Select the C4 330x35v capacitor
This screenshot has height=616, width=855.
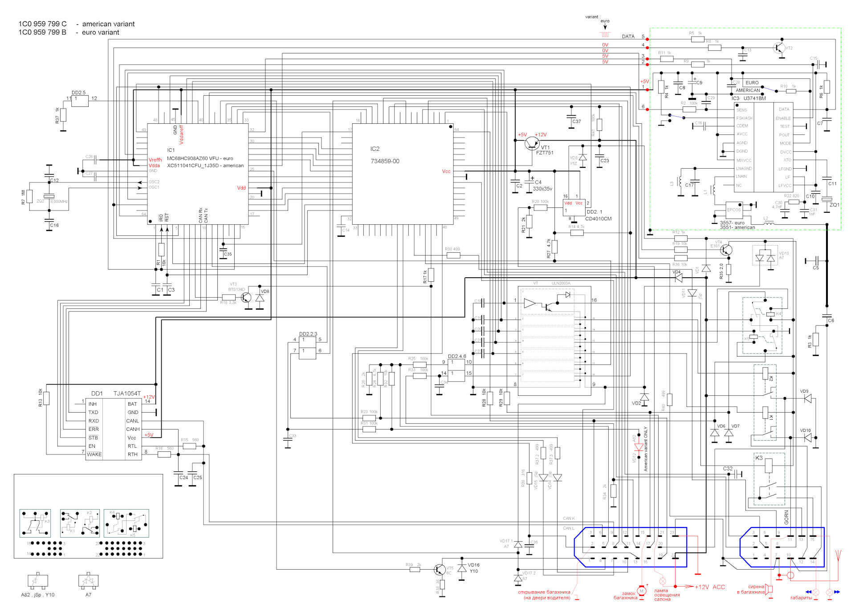(529, 181)
